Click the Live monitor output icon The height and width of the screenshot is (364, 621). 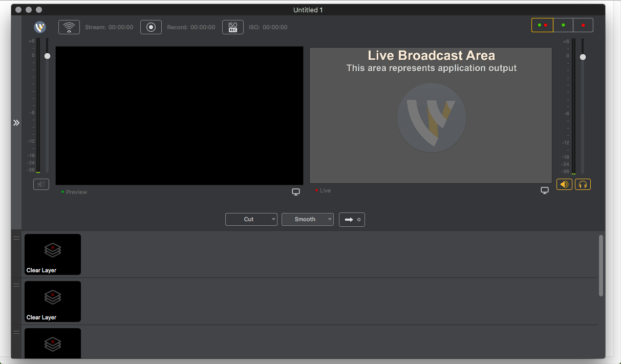click(545, 190)
